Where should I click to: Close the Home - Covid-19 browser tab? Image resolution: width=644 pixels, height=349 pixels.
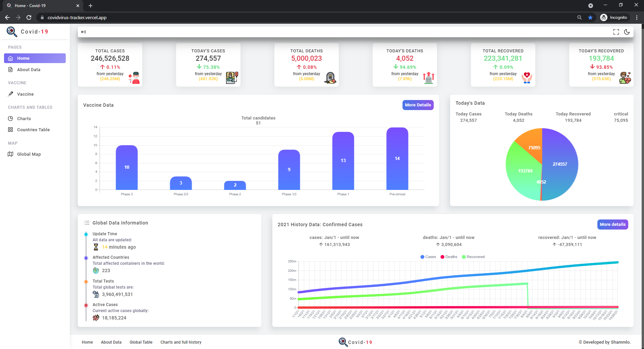click(77, 6)
